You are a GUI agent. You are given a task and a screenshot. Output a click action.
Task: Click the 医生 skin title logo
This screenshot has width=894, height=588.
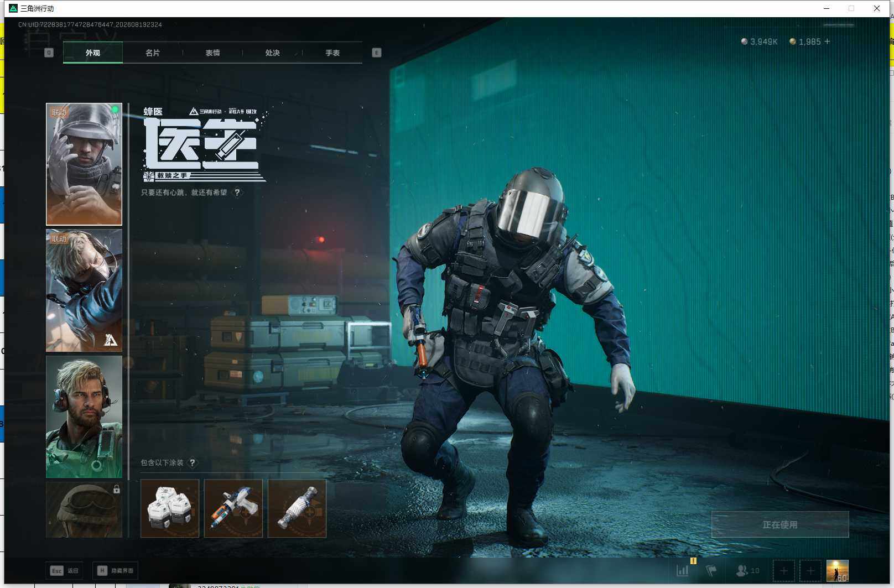(x=201, y=144)
